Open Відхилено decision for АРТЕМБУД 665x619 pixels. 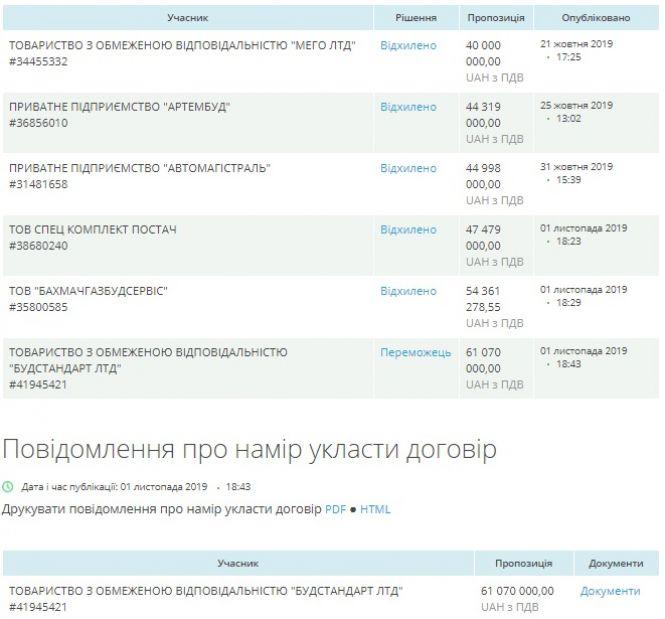pos(408,107)
